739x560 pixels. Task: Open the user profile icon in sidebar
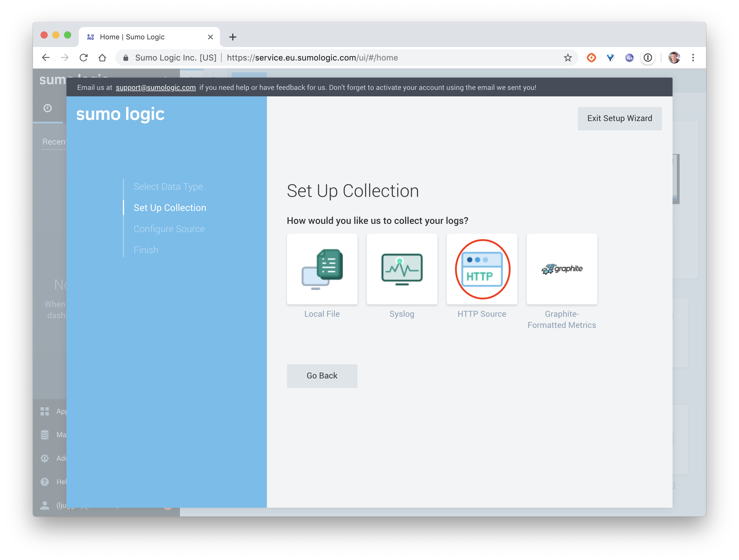[45, 505]
